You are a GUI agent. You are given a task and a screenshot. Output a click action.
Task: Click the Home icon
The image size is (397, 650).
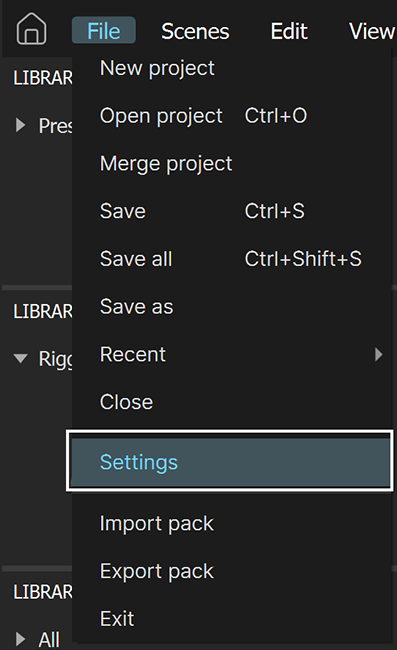[31, 29]
